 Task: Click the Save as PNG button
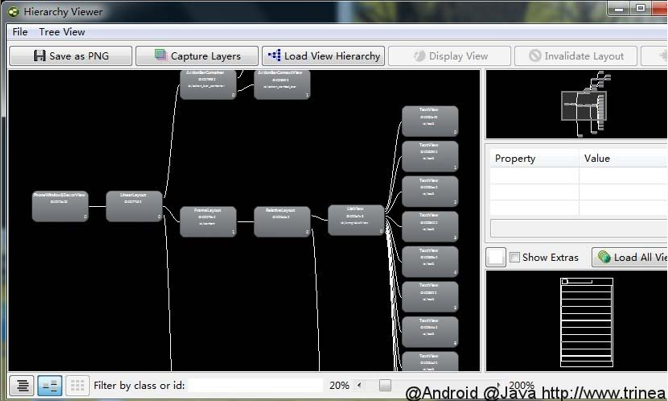click(x=71, y=56)
